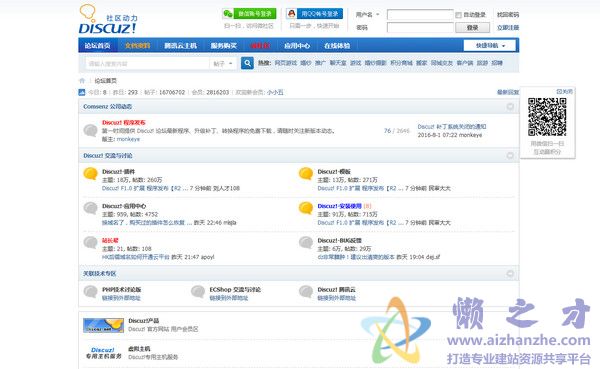Expand the 快捷导航 dropdown
600x369 pixels.
489,46
